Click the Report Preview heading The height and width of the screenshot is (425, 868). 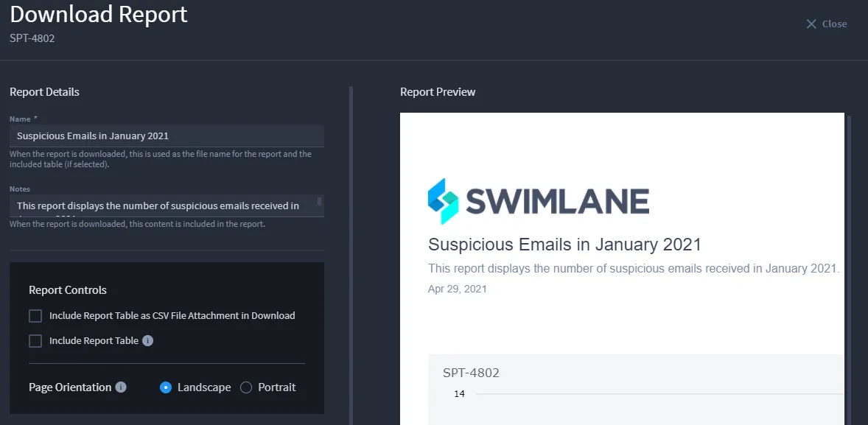tap(438, 92)
